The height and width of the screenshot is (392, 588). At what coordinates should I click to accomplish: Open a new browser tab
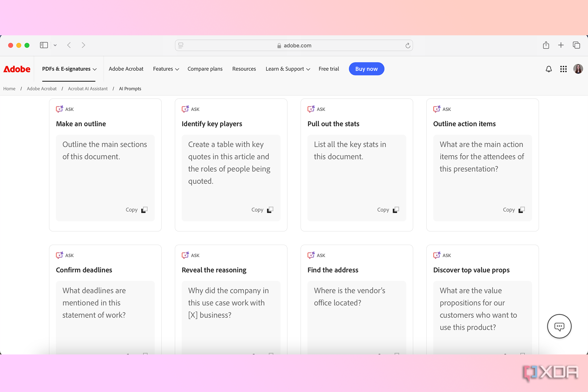pos(561,45)
